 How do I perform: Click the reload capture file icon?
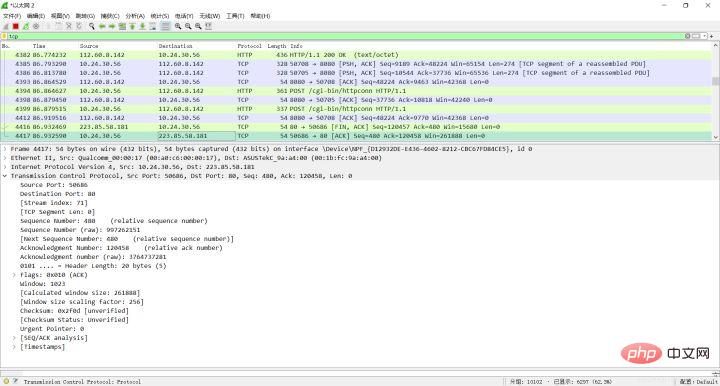[x=79, y=26]
